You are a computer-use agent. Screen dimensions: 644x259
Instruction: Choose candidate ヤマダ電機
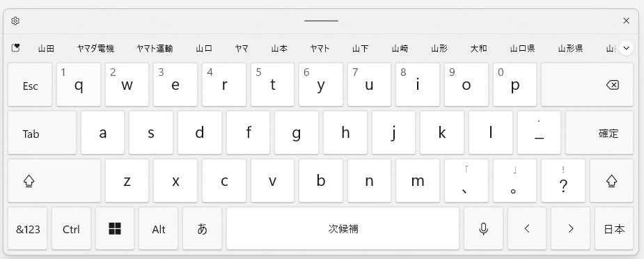pyautogui.click(x=95, y=49)
